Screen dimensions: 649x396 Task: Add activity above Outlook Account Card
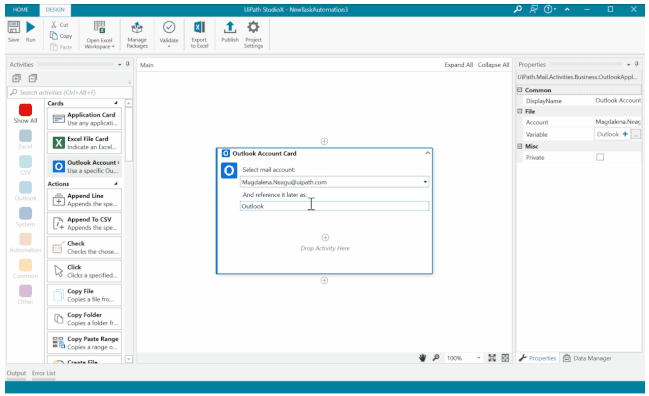[x=324, y=142]
